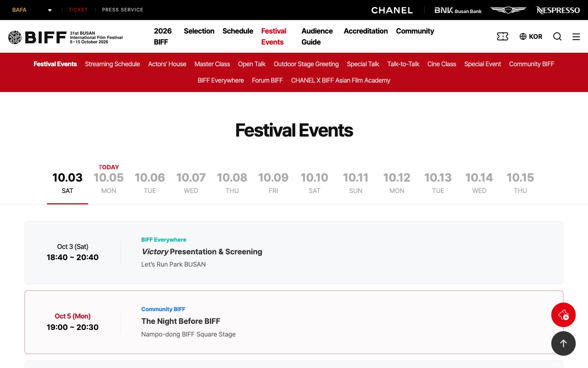
Task: Go to Special Talk submenu
Action: tap(363, 64)
